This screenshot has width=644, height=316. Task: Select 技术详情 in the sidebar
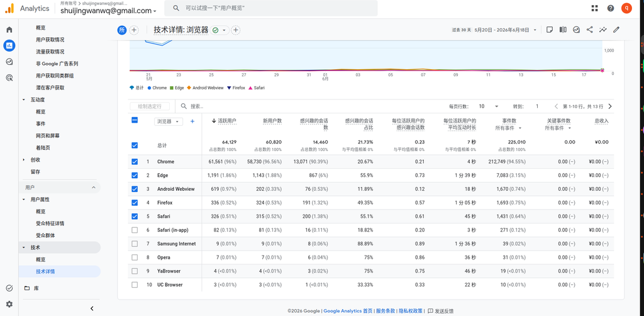click(x=45, y=271)
